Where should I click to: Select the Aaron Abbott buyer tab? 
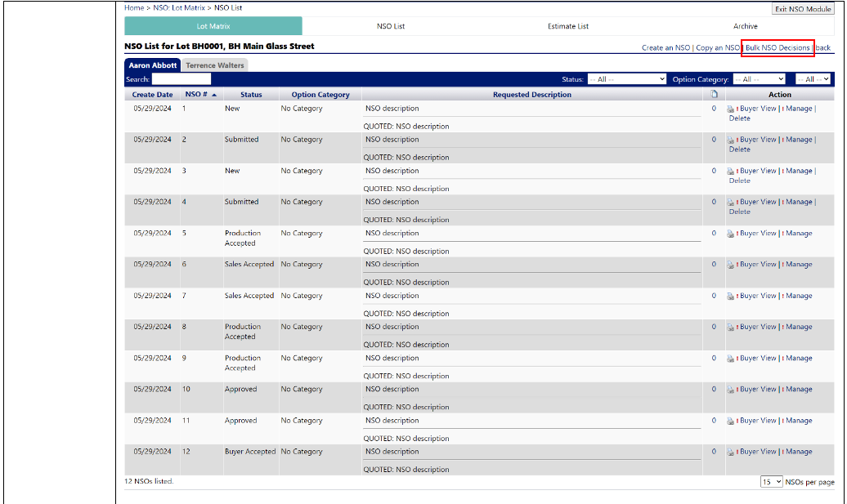(x=152, y=65)
